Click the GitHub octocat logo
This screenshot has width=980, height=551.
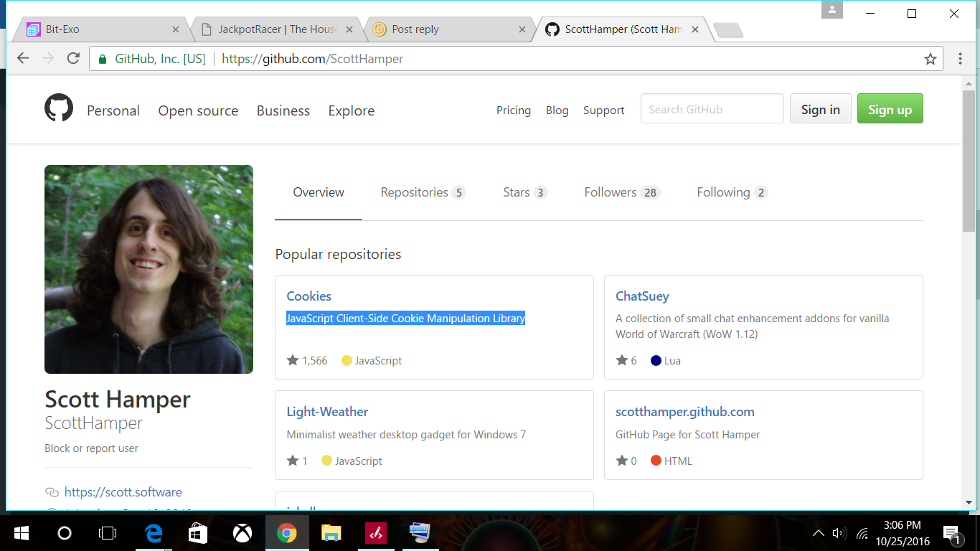pos(59,109)
